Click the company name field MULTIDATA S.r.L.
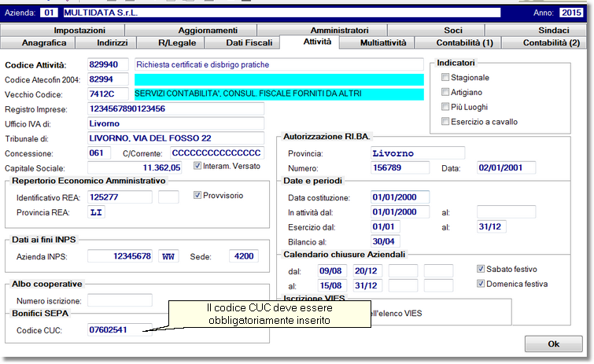Image resolution: width=594 pixels, height=364 pixels. click(282, 13)
